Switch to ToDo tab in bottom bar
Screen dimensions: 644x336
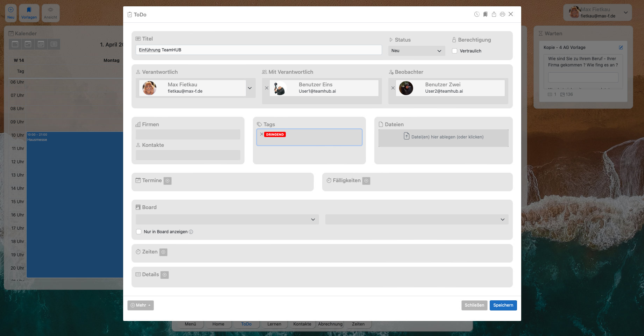coord(246,324)
